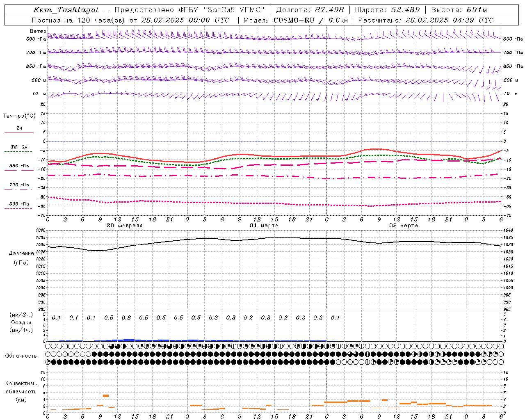Click the 'Td 2м' dew point legend entry

19,147
